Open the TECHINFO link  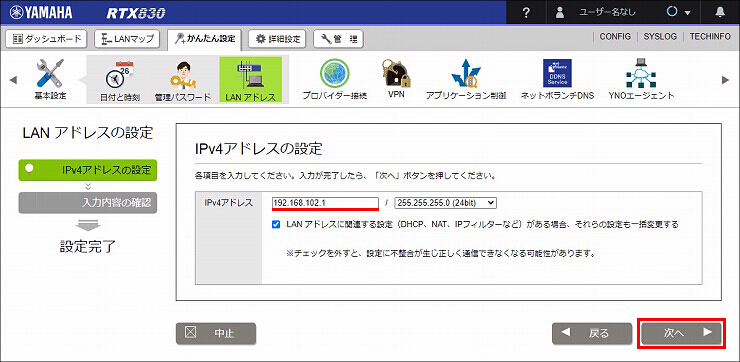click(710, 36)
